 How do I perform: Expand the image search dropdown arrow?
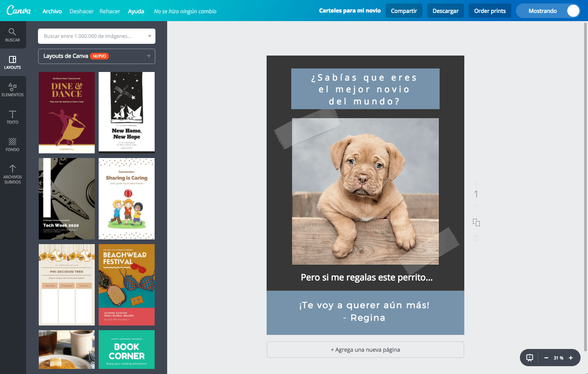[x=150, y=36]
